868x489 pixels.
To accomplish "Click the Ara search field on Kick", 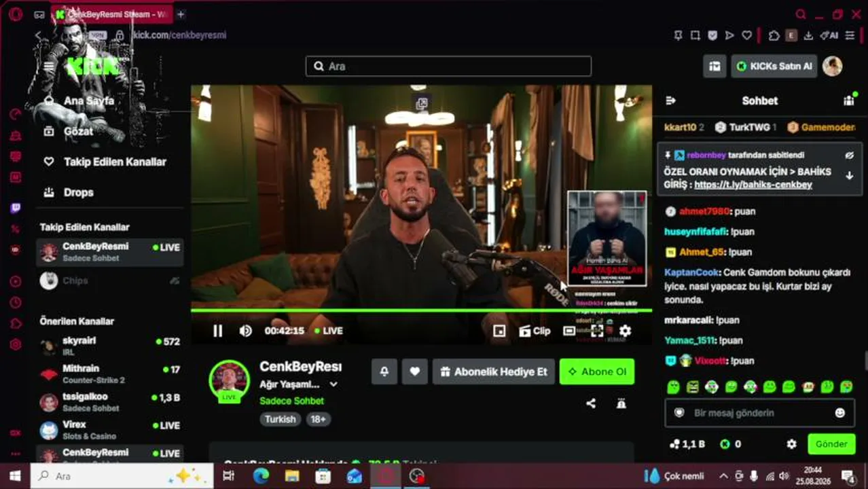I will tap(448, 66).
